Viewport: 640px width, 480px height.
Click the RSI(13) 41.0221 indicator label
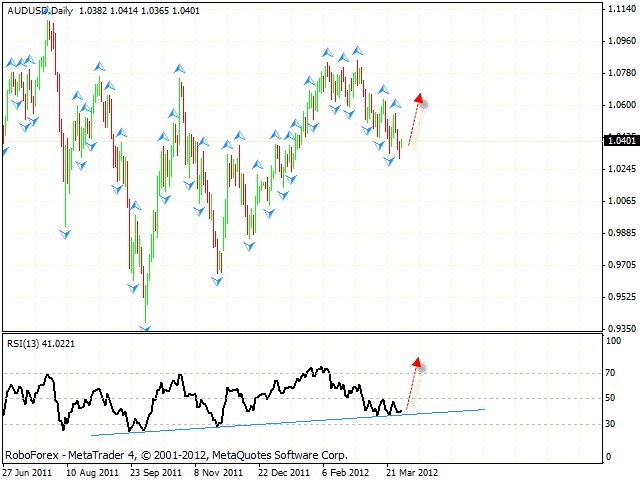coord(41,344)
